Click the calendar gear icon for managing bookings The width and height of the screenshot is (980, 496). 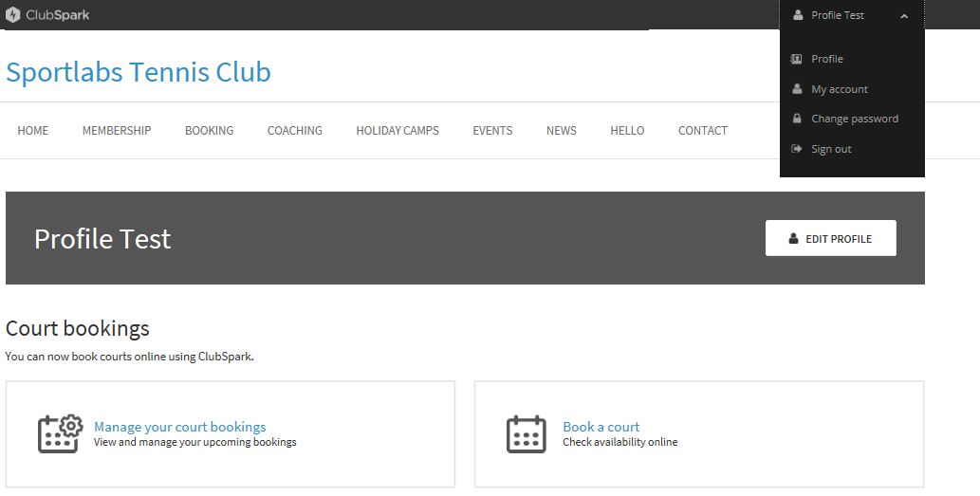point(59,433)
